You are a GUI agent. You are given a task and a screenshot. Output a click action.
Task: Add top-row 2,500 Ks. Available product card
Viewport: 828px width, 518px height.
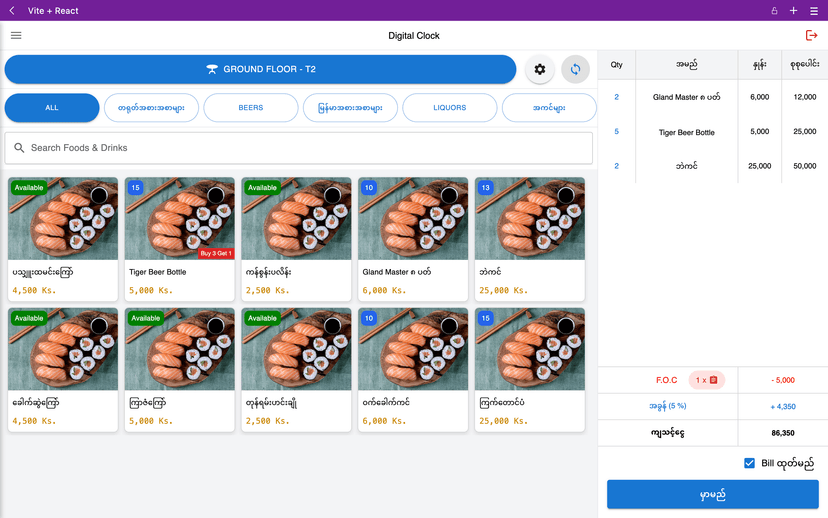point(296,239)
